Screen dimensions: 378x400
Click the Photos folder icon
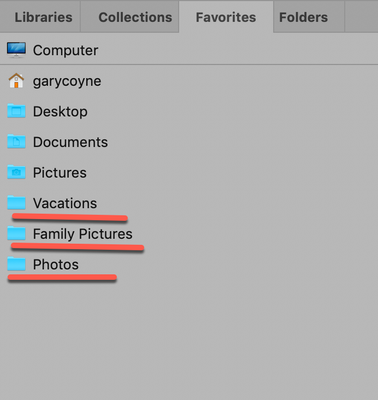point(16,264)
